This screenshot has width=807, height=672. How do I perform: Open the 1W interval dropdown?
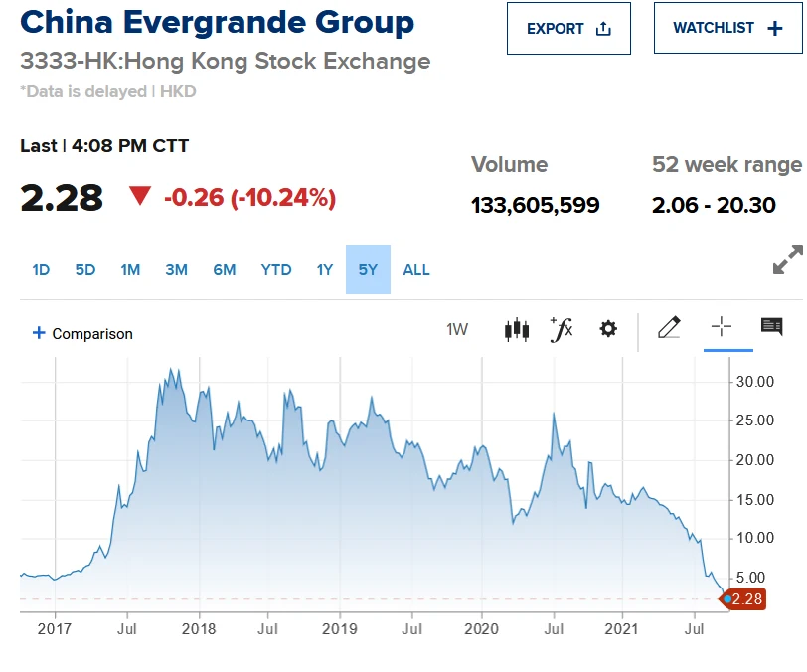457,329
